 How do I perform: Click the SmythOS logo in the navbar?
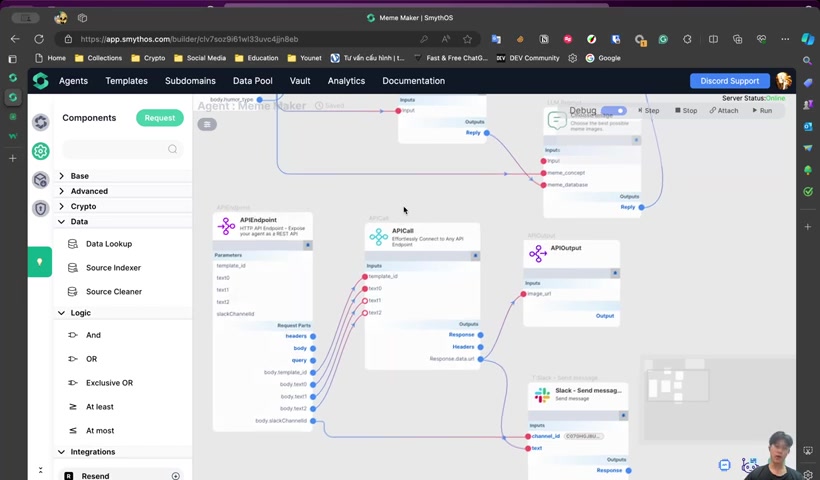click(41, 81)
